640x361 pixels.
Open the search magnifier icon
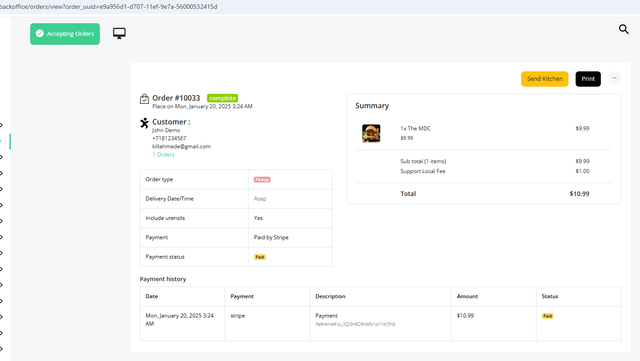(x=623, y=29)
